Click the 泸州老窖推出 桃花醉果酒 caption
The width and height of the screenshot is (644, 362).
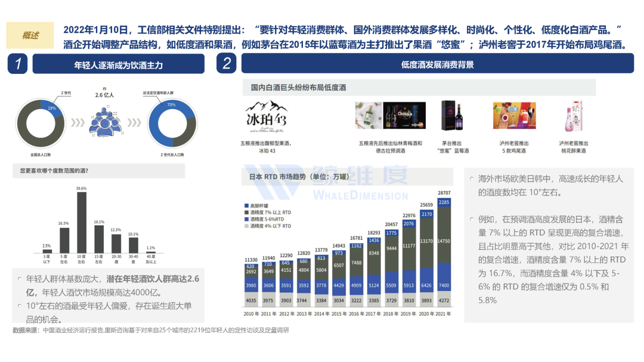574,147
